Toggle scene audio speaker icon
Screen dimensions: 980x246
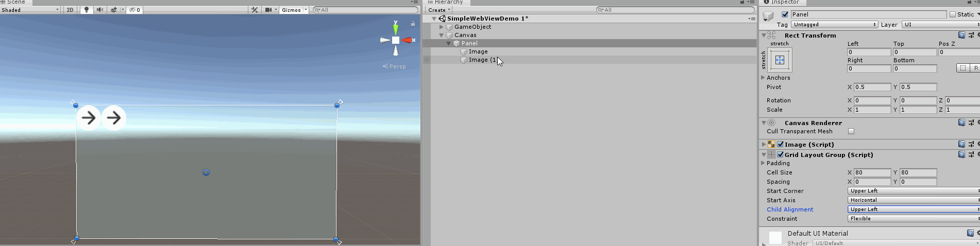click(99, 10)
